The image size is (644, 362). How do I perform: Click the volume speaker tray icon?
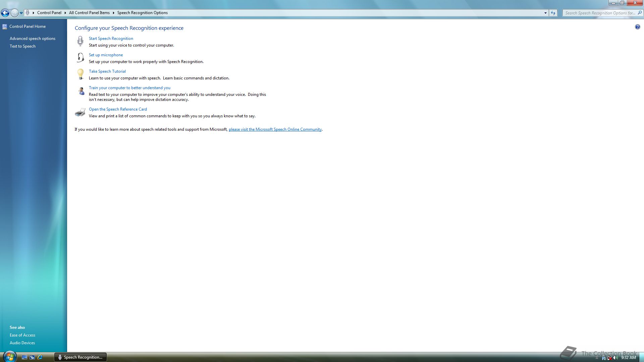click(615, 358)
